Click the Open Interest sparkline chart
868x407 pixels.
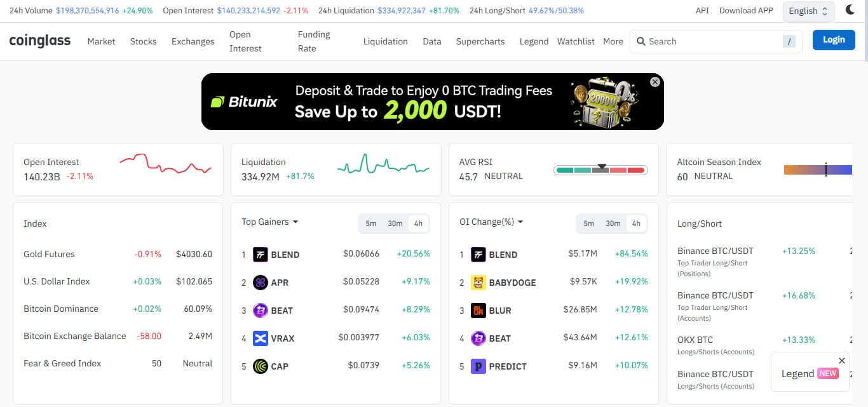[165, 164]
